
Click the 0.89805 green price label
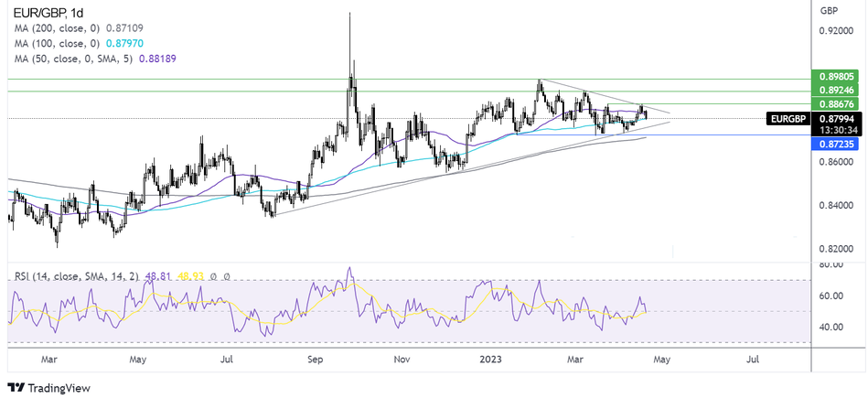tap(833, 78)
